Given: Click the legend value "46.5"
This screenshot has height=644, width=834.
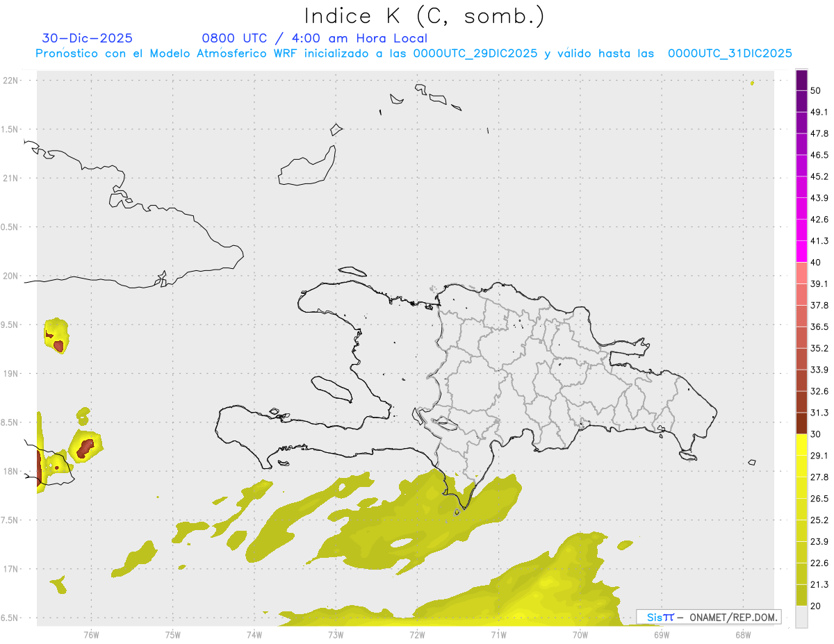Looking at the screenshot, I should [x=819, y=155].
